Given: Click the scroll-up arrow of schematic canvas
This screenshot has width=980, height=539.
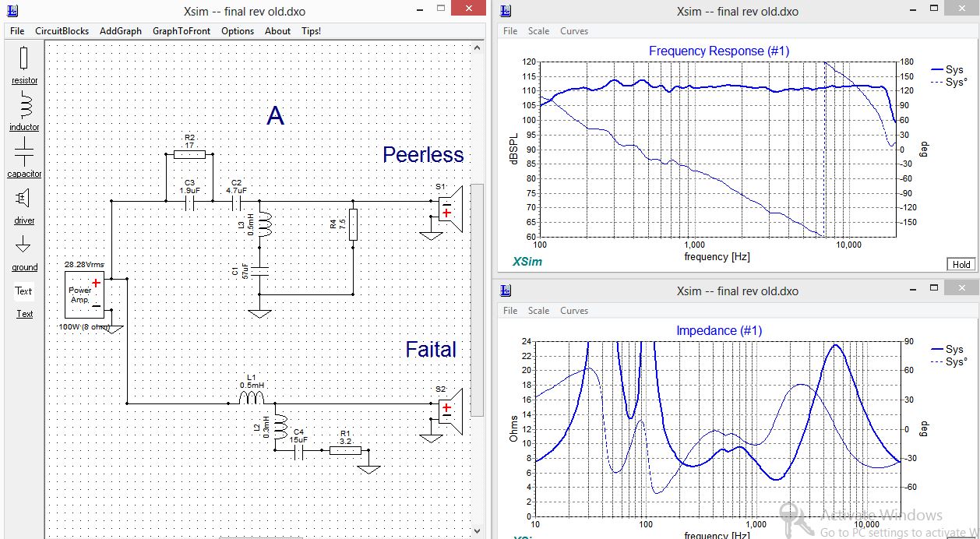Looking at the screenshot, I should click(478, 47).
